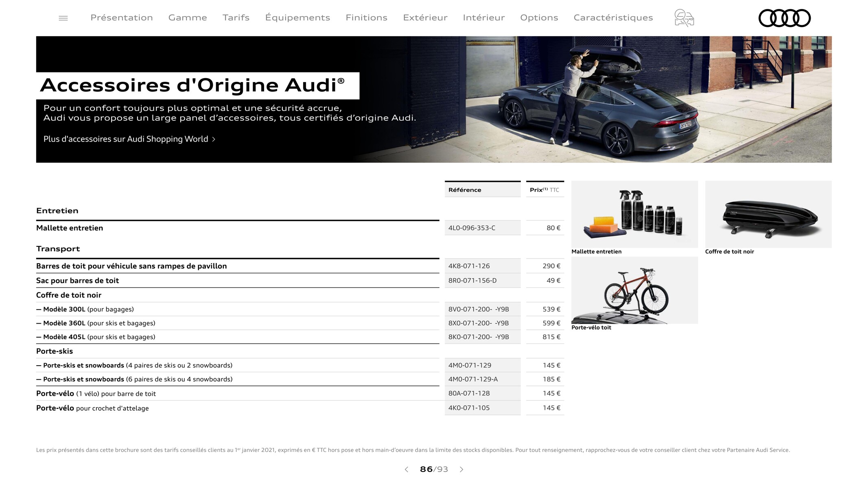
Task: Select Porte-skis 4 paires de skis row
Action: (x=238, y=365)
